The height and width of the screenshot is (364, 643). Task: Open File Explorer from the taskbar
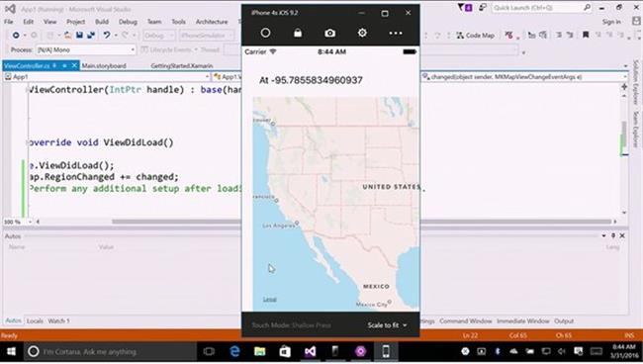point(259,351)
